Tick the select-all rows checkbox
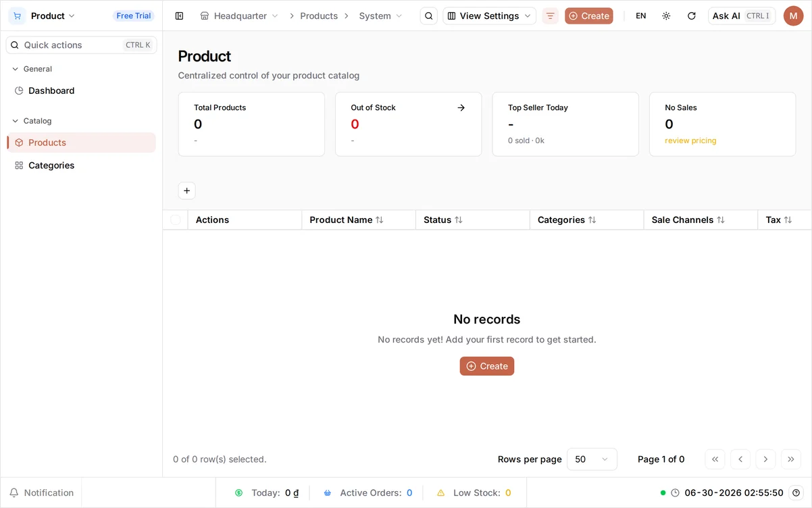Image resolution: width=812 pixels, height=508 pixels. click(x=176, y=220)
